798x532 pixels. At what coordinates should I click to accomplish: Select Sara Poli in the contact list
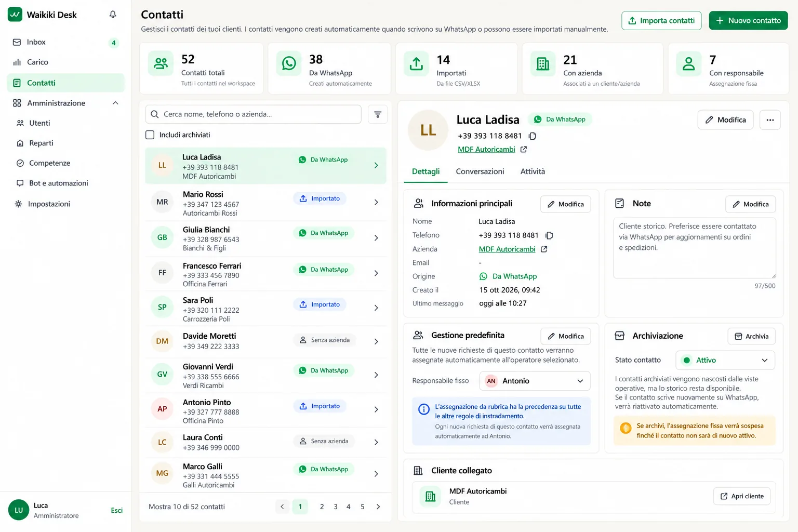pyautogui.click(x=265, y=308)
